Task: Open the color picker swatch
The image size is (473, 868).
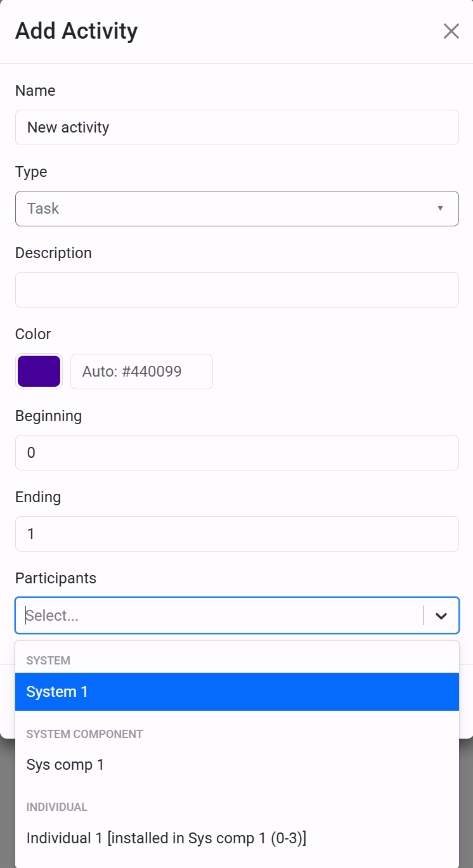Action: (39, 371)
